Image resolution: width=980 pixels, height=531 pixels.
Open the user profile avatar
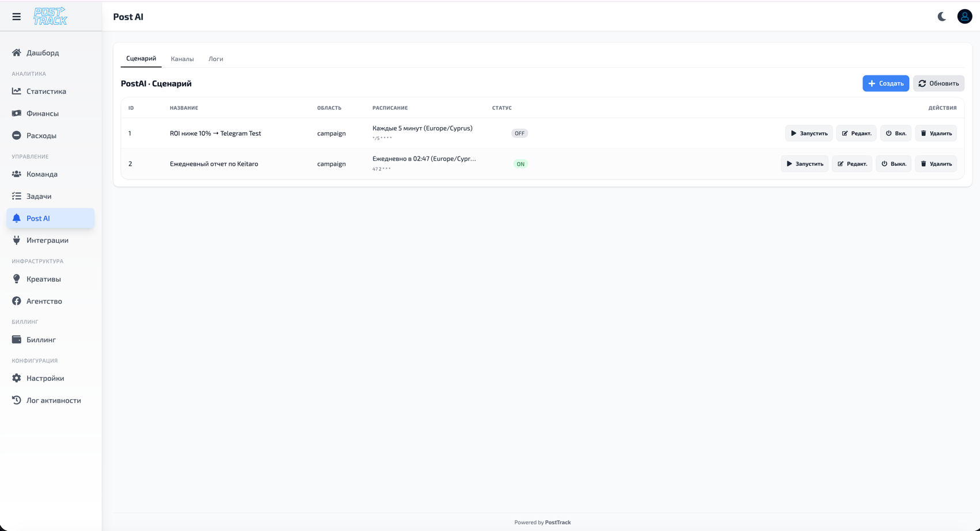(x=964, y=17)
